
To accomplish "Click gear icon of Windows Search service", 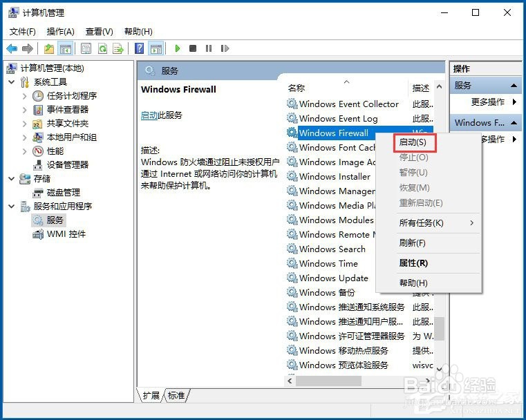I will [292, 249].
